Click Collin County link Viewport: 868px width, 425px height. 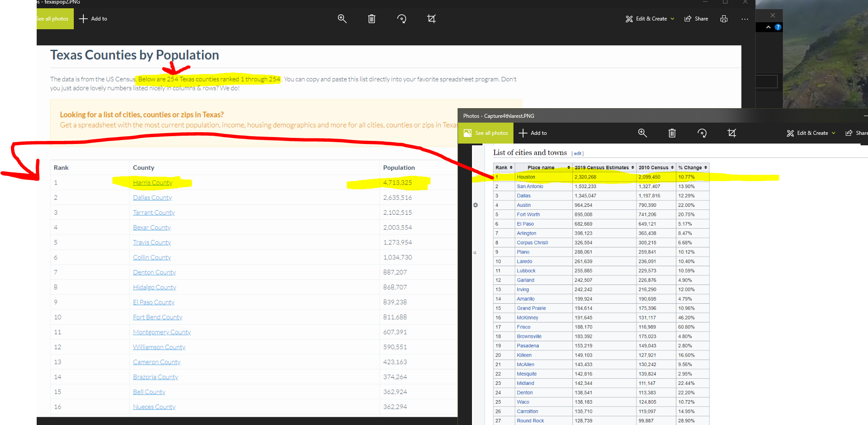coord(152,257)
